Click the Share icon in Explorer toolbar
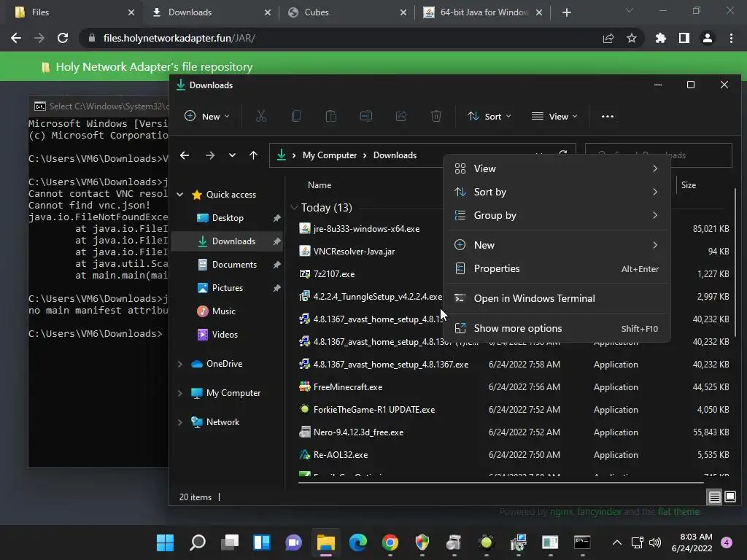 tap(401, 116)
